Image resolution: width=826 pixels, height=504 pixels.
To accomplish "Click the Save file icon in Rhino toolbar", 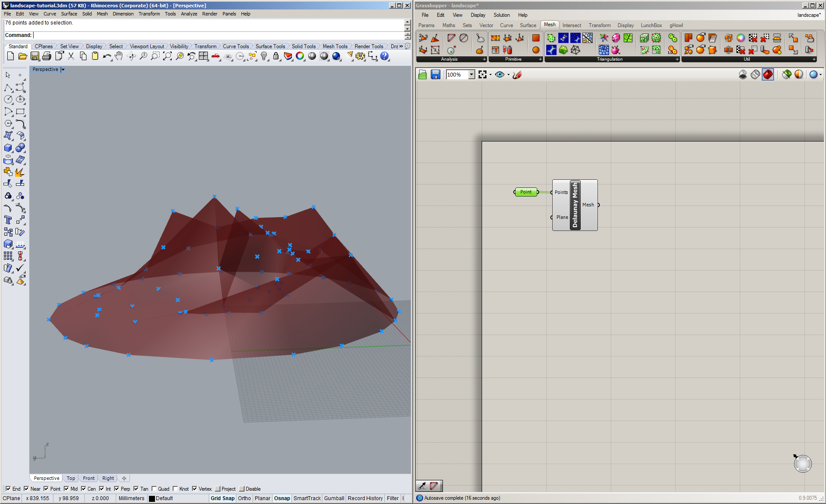I will coord(35,56).
